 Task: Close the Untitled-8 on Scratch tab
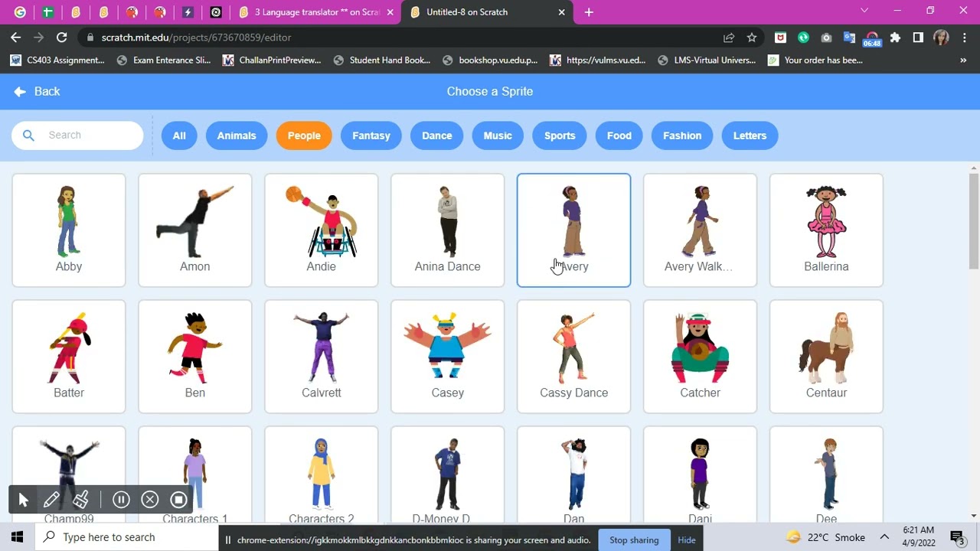tap(561, 12)
